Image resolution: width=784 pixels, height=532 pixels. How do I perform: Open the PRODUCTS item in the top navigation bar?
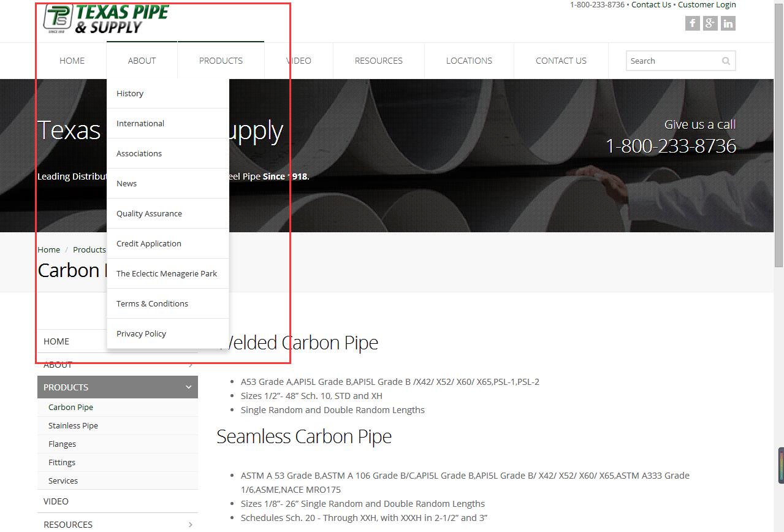point(221,61)
